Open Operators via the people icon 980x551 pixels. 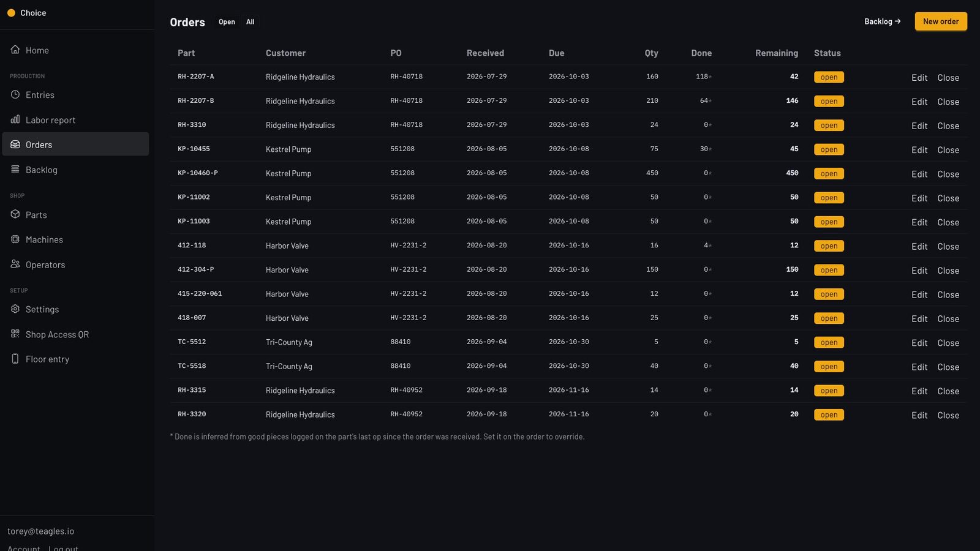[15, 264]
